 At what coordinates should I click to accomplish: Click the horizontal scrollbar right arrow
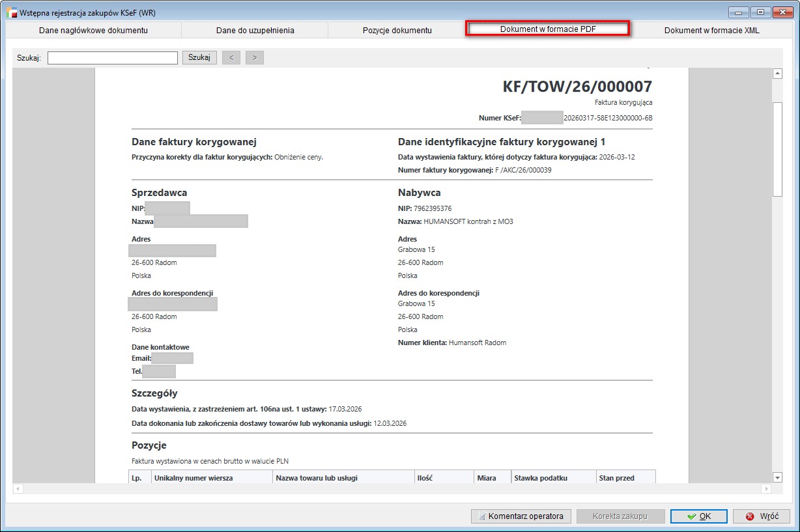765,488
